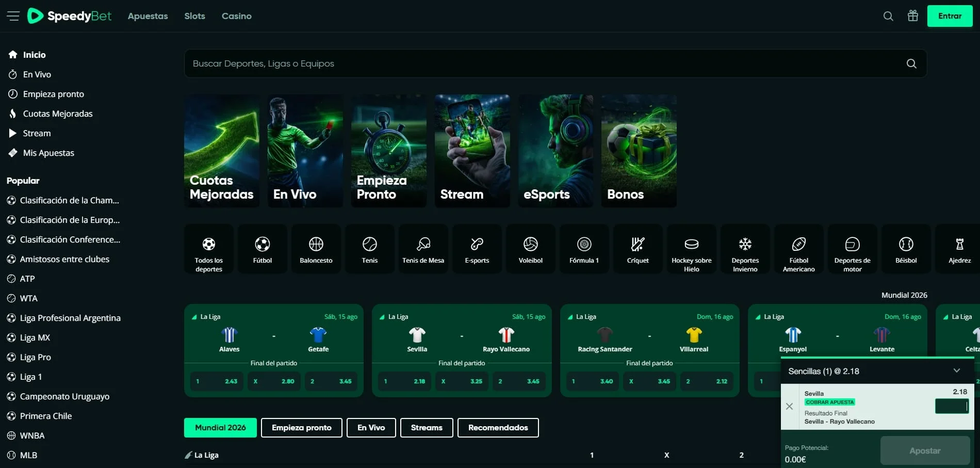
Task: Remove Sevilla selection from bet slip
Action: tap(789, 407)
